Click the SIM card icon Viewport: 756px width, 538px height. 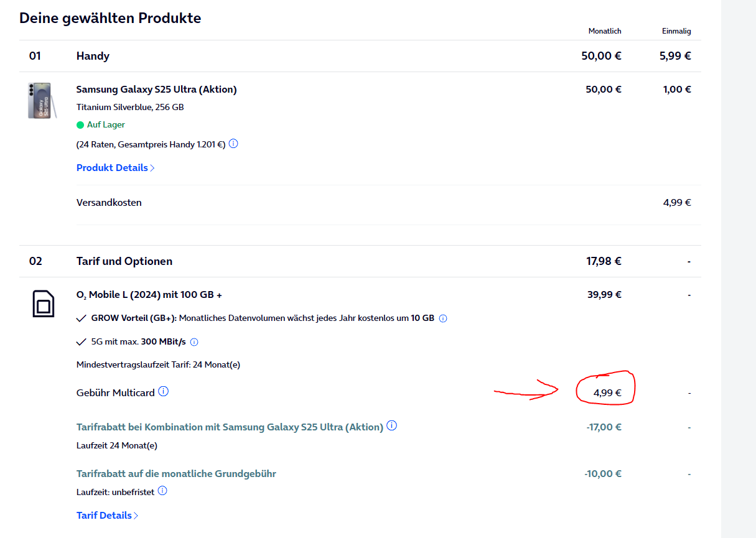click(x=44, y=304)
